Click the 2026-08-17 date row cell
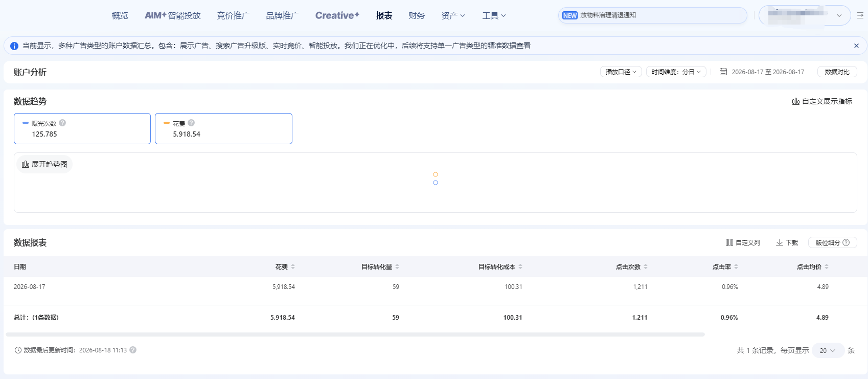Viewport: 868px width, 379px height. [x=30, y=287]
